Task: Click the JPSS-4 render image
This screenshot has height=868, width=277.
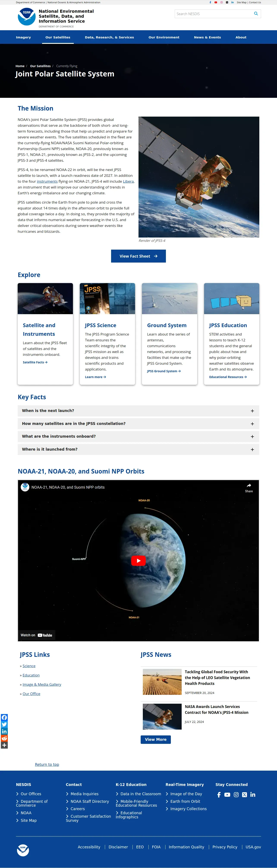Action: pos(199,177)
